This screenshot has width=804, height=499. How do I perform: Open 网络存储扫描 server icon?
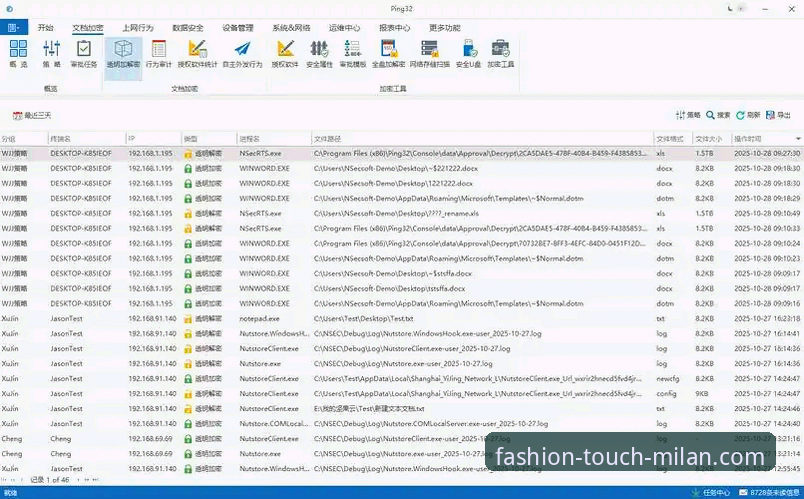(x=430, y=54)
